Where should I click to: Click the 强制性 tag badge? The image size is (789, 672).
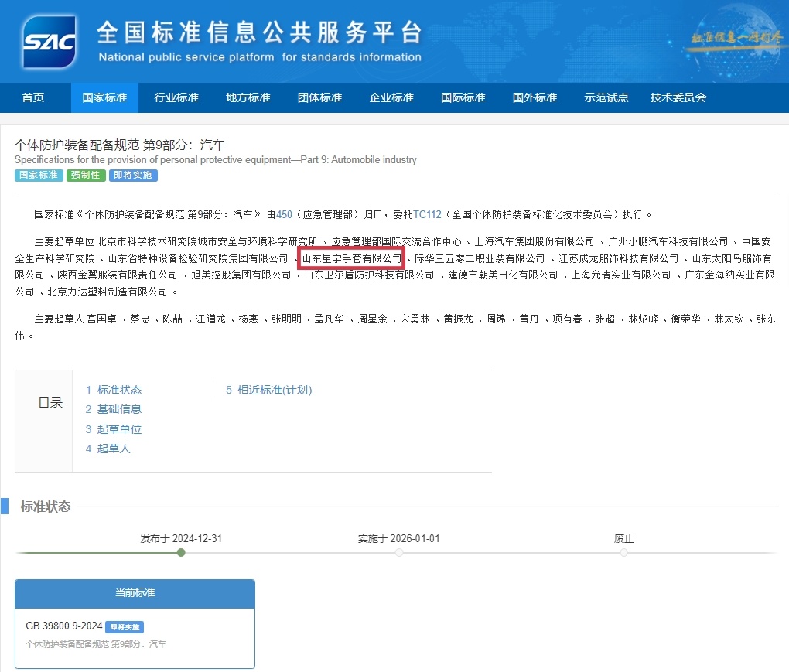86,175
